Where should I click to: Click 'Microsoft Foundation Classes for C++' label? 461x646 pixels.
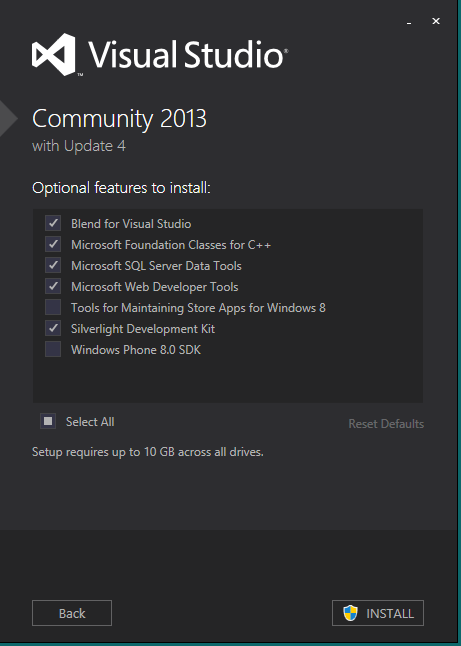(x=171, y=245)
